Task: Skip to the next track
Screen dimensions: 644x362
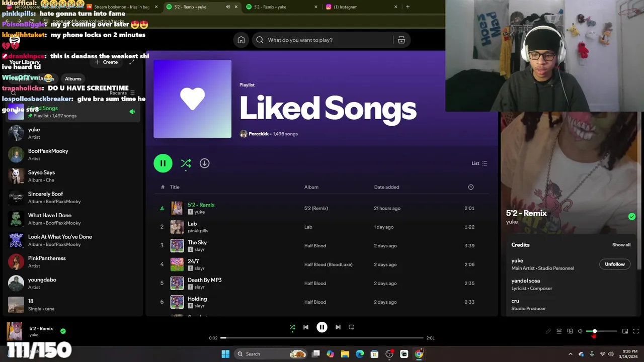Action: (338, 327)
